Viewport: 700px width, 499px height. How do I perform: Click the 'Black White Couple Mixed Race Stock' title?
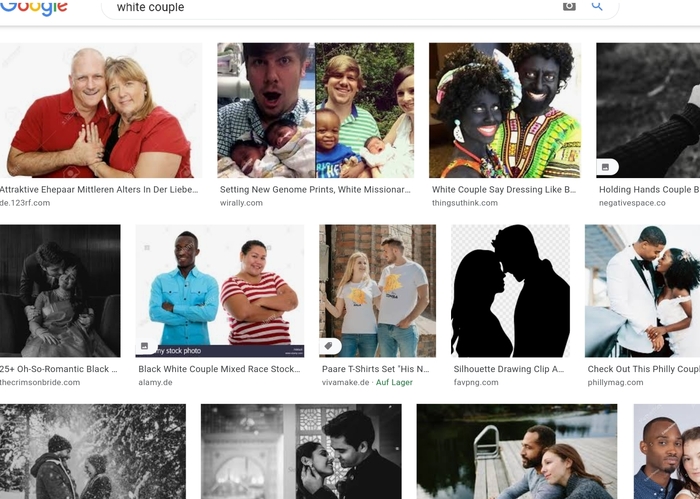219,369
